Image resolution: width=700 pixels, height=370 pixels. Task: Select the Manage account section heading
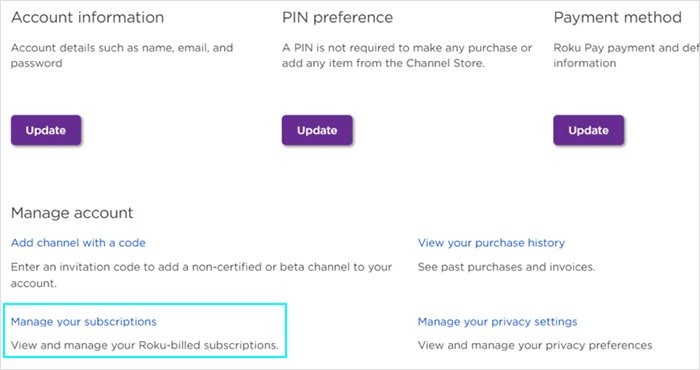72,213
